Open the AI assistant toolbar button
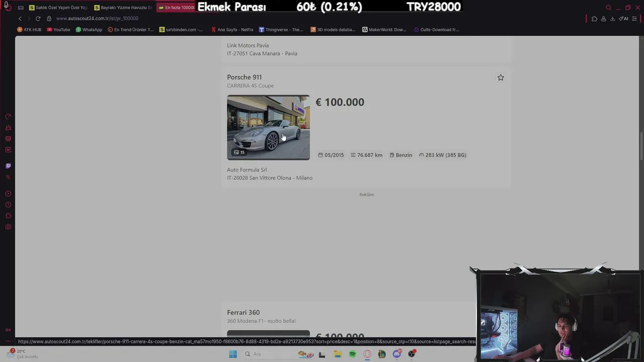The width and height of the screenshot is (644, 362). pos(623,19)
